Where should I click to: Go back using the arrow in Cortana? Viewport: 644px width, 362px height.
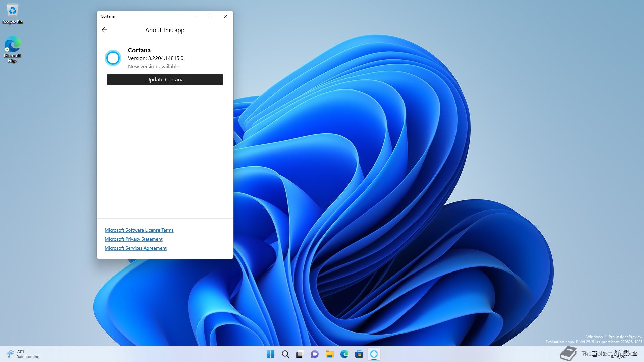point(105,30)
